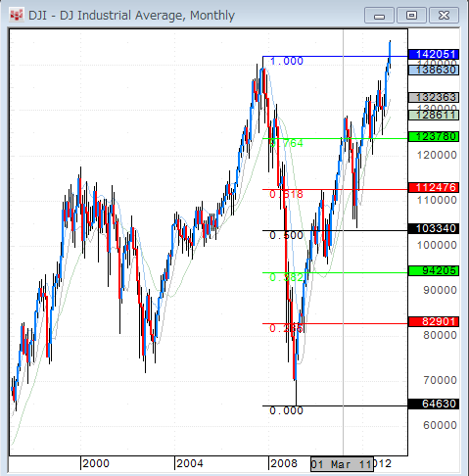Close the DJI chart window
This screenshot has width=469, height=476.
pyautogui.click(x=444, y=16)
